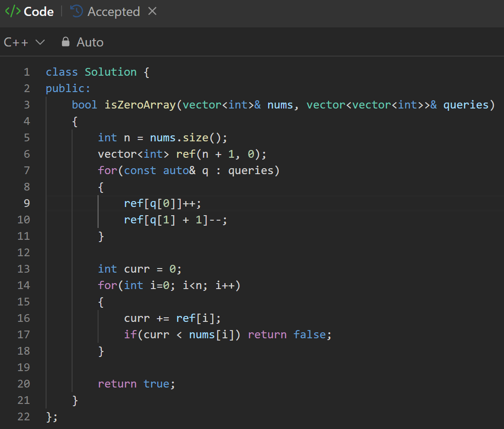Screen dimensions: 504x429
Task: Click line number 22 in gutter
Action: pyautogui.click(x=24, y=417)
